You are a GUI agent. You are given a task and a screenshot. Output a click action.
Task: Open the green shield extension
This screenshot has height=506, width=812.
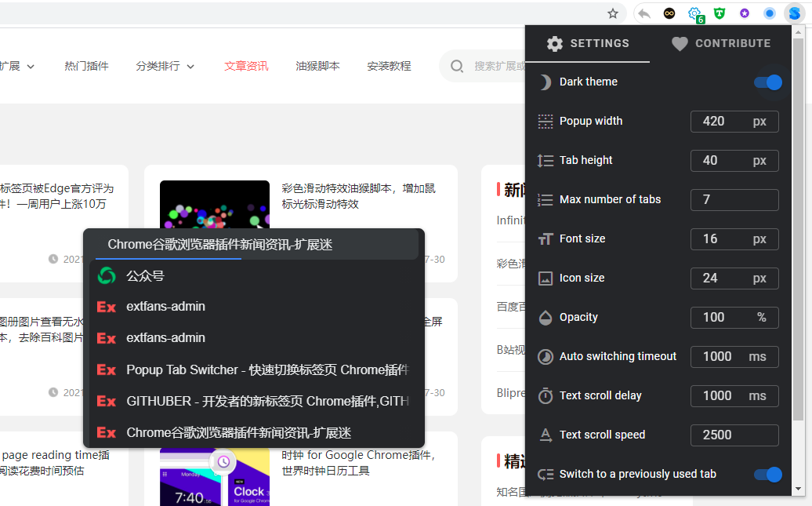pos(720,13)
